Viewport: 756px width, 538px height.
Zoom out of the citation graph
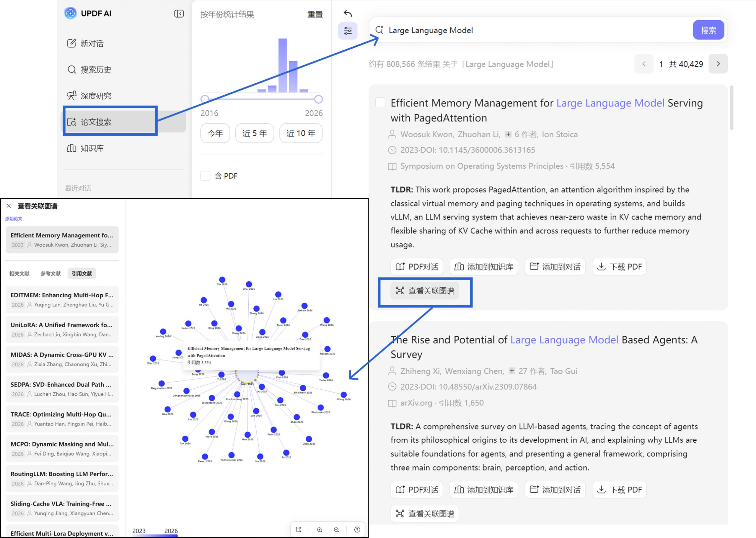click(x=336, y=529)
